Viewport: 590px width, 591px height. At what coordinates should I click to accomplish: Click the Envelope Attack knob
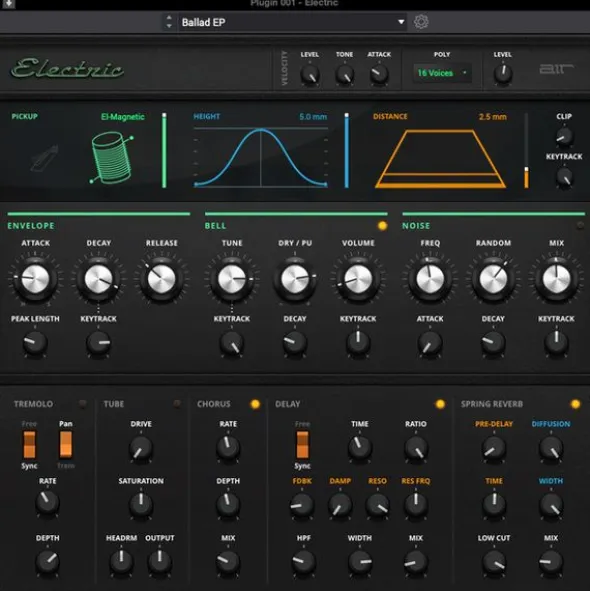[x=35, y=279]
